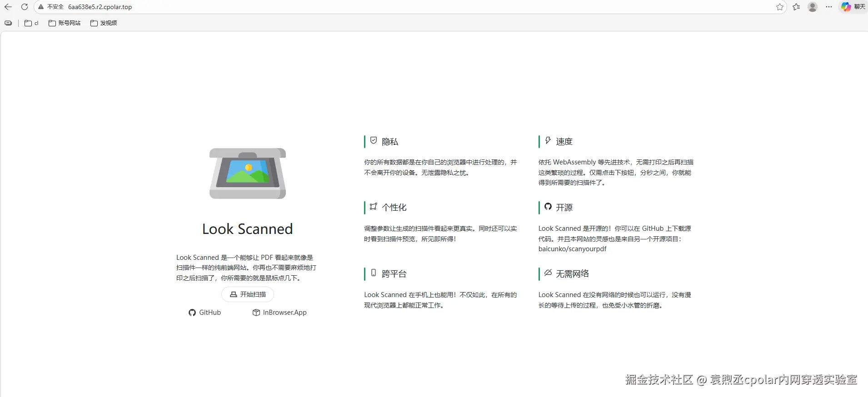This screenshot has height=397, width=868.
Task: Click the GitHub icon beside 开源
Action: 548,206
